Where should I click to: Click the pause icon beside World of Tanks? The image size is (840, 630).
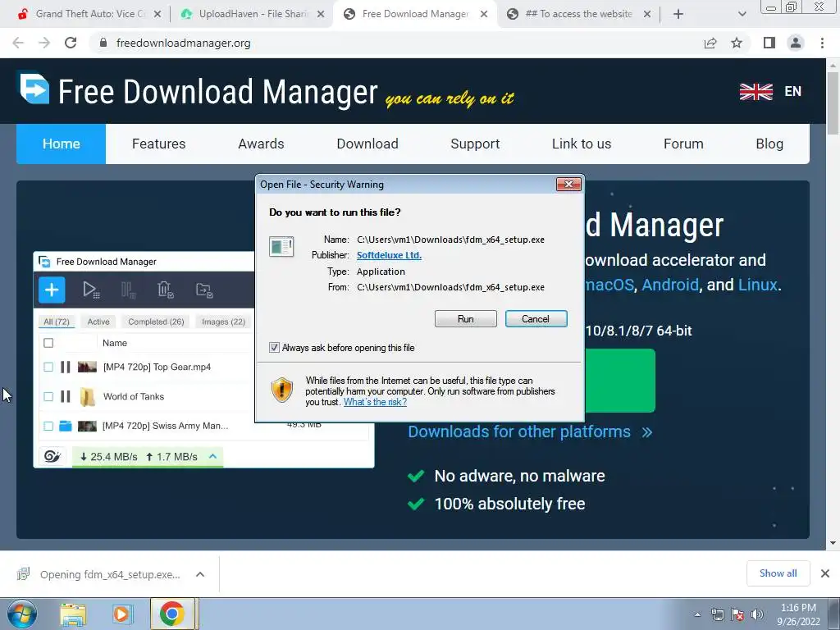pyautogui.click(x=66, y=396)
